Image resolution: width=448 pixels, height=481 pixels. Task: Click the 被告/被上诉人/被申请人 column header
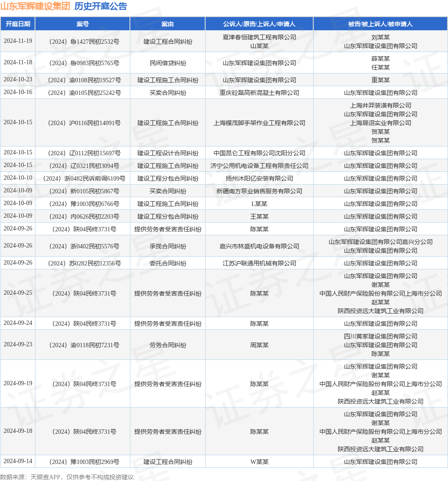point(380,24)
